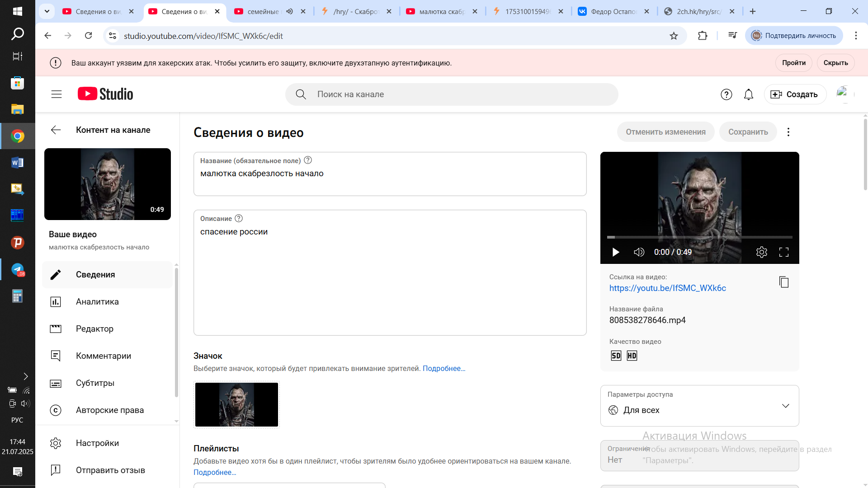Click into the Description text field
The width and height of the screenshot is (868, 488).
390,280
